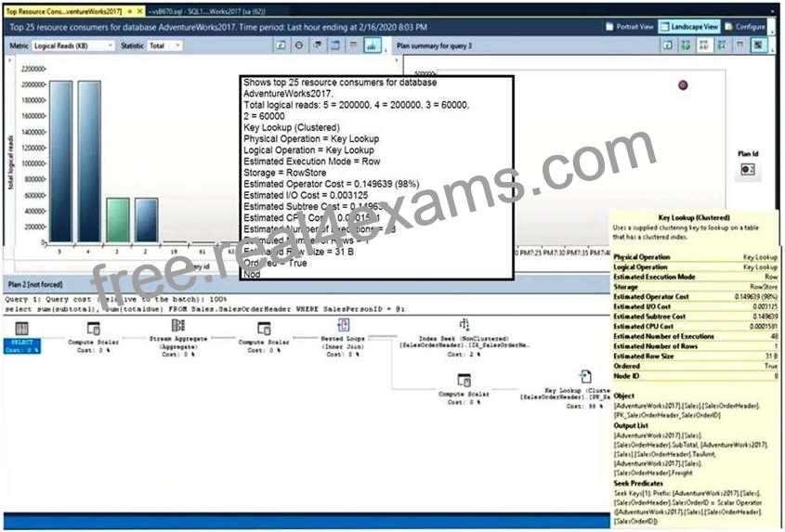785x532 pixels.
Task: Click the Plan Id 2 legend marker
Action: (x=748, y=170)
